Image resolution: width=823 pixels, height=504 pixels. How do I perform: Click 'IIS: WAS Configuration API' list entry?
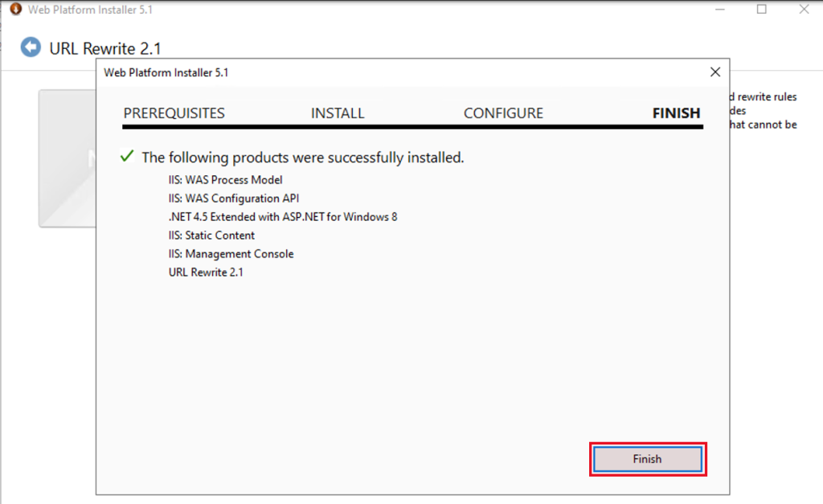coord(234,199)
